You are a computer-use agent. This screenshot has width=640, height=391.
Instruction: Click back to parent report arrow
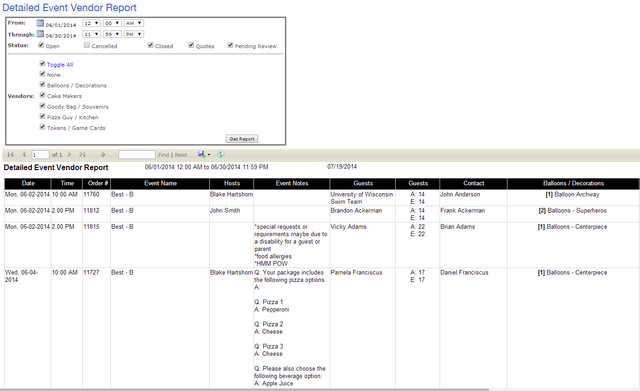[x=103, y=154]
